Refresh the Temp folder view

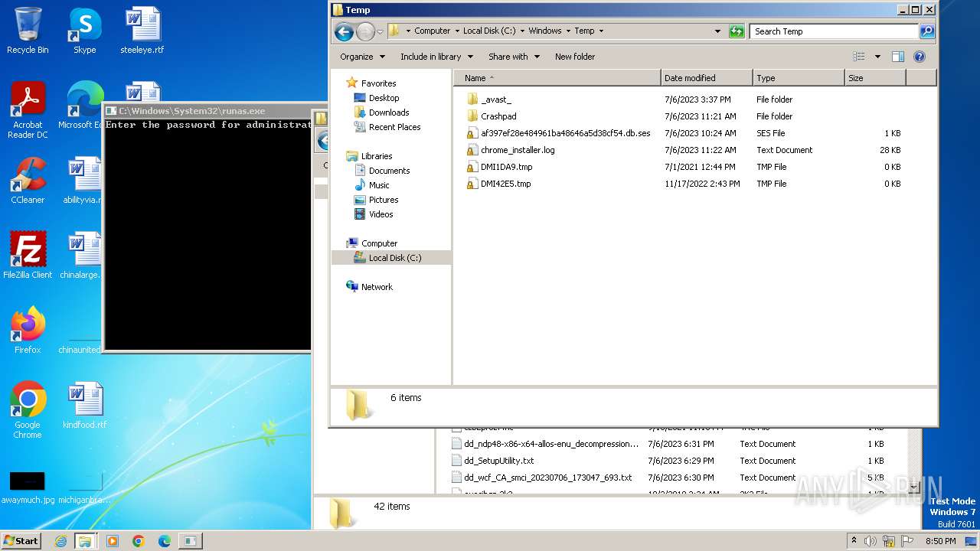click(x=737, y=31)
